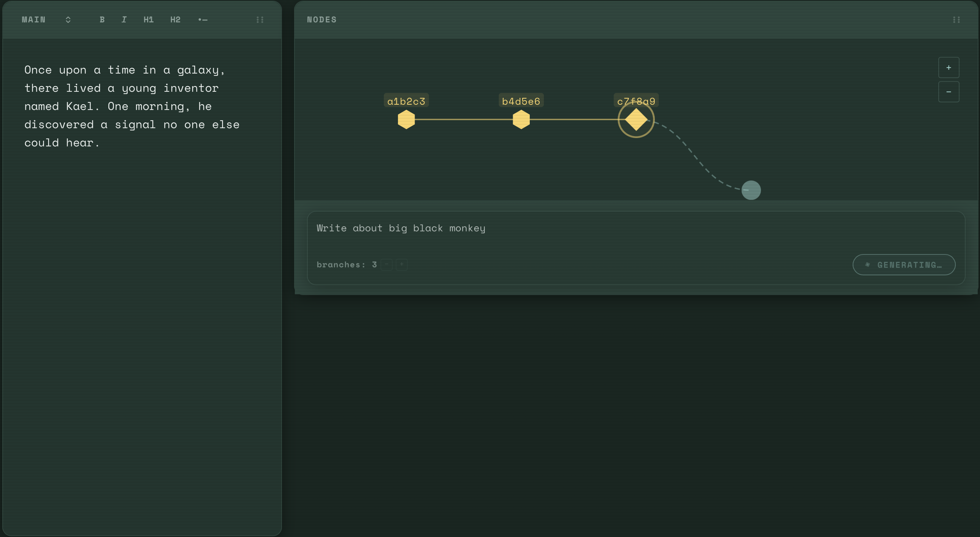Image resolution: width=980 pixels, height=537 pixels.
Task: Select hexagon node a1b2c3
Action: 406,119
